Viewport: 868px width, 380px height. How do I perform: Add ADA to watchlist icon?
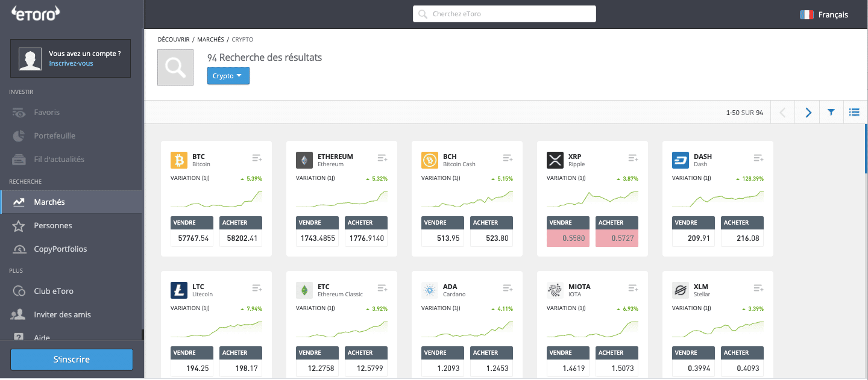click(508, 288)
